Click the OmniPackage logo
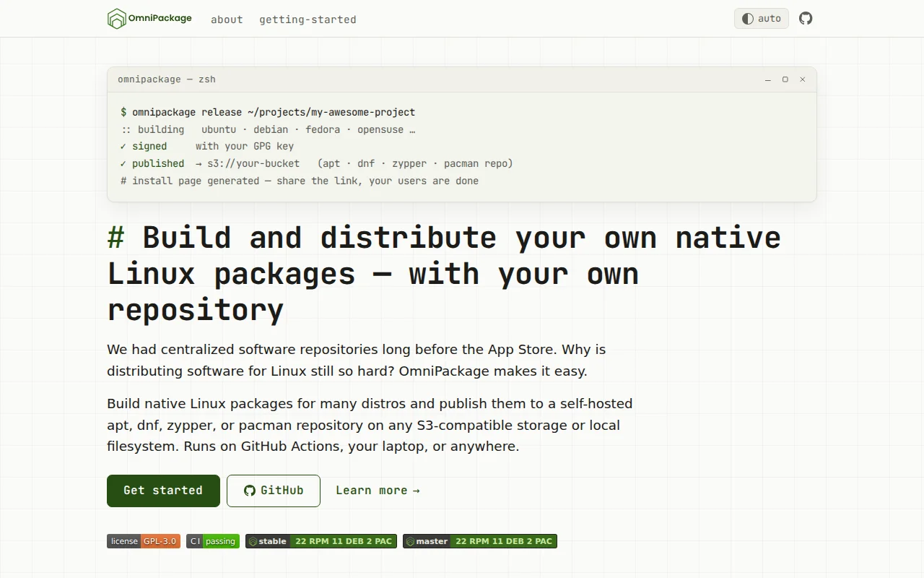Screen dimensions: 924x578 click(x=149, y=19)
